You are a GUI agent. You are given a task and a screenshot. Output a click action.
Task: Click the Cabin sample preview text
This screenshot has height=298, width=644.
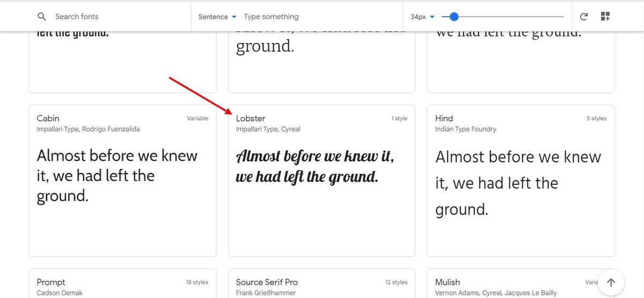pyautogui.click(x=117, y=176)
